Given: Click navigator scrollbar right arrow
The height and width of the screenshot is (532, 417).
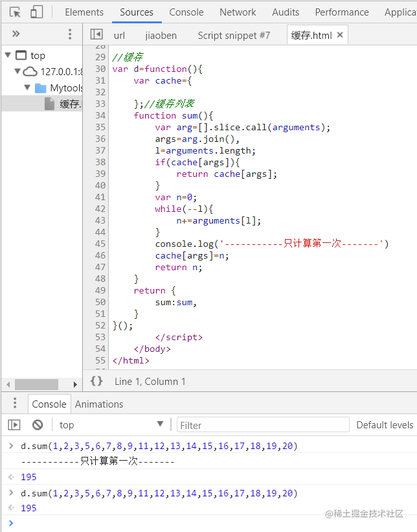Looking at the screenshot, I should (x=75, y=384).
